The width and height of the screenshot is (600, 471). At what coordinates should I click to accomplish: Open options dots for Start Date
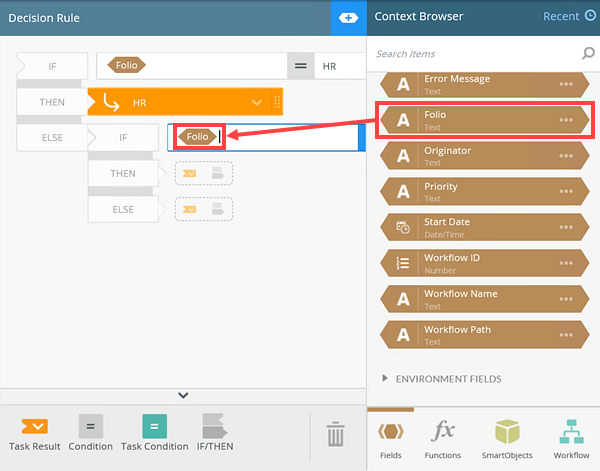coord(566,227)
